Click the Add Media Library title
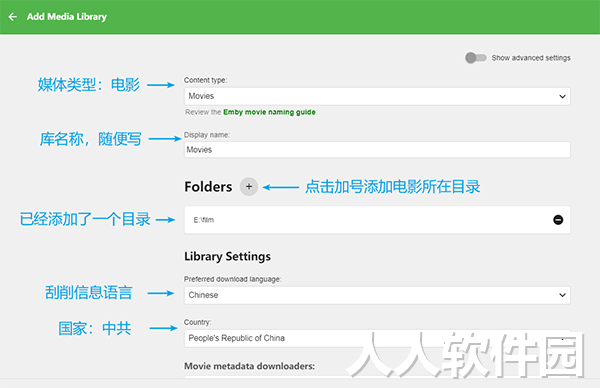This screenshot has width=600, height=388. [67, 17]
